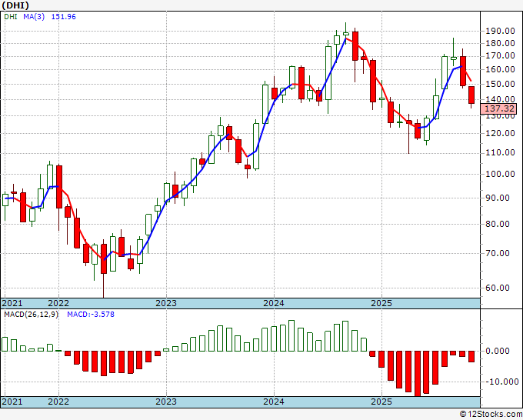
Task: Click the (DHI) chart title
Action: [x=15, y=5]
